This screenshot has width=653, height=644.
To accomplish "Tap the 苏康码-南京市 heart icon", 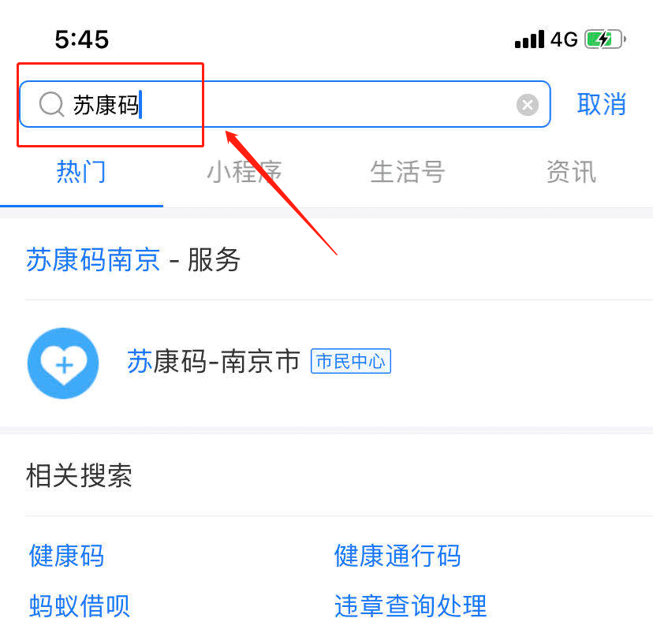I will click(63, 363).
